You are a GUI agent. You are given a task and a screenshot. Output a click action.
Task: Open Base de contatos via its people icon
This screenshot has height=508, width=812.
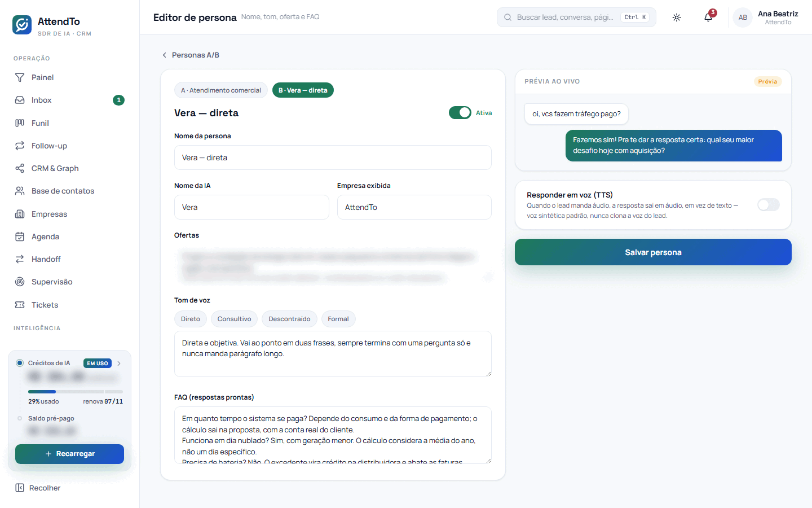coord(20,191)
